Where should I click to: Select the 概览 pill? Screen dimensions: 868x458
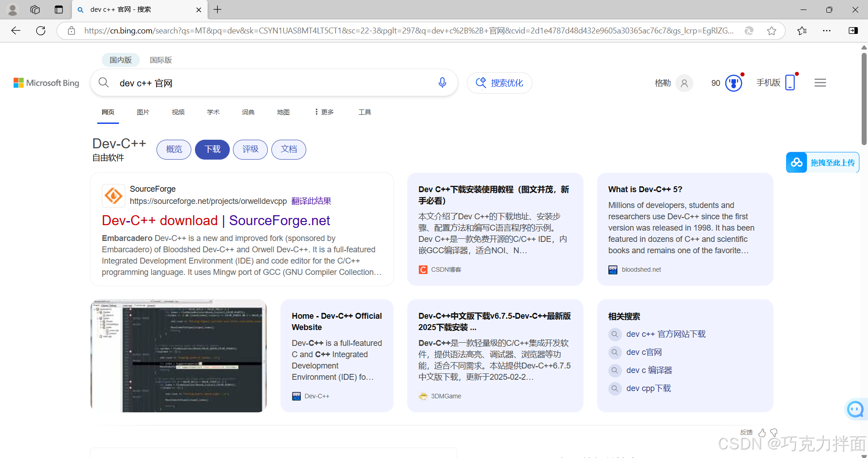[174, 150]
